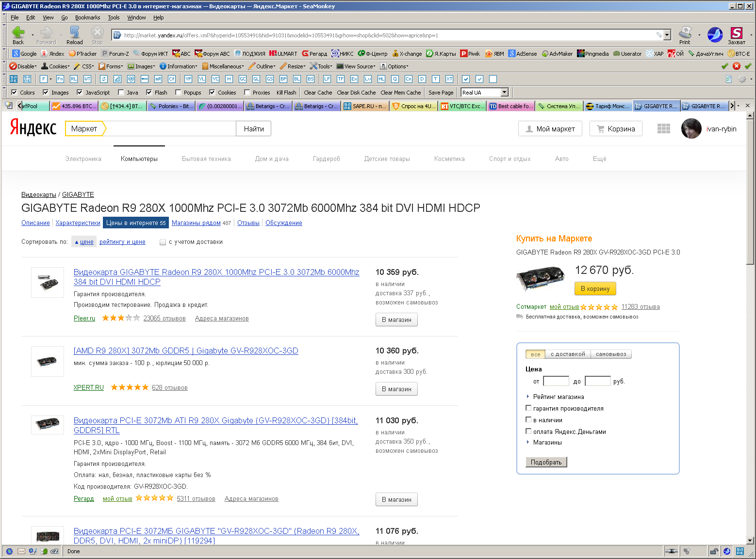Viewport: 756px width, 559px height.
Task: Click the price 'от' input field
Action: point(556,381)
